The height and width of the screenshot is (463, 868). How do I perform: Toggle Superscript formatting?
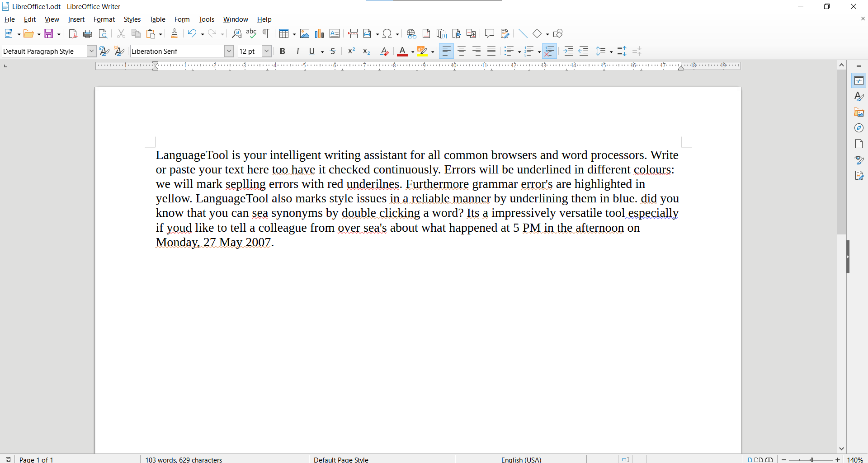coord(351,51)
